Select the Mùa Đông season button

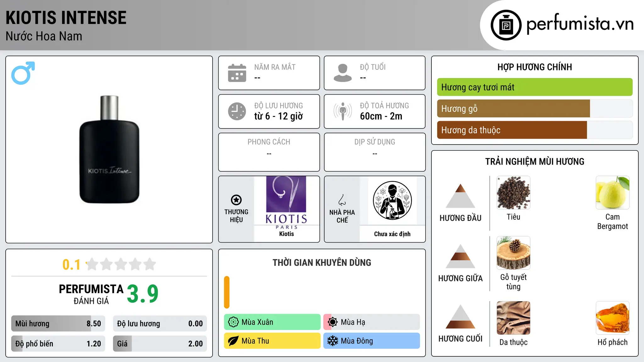click(372, 341)
